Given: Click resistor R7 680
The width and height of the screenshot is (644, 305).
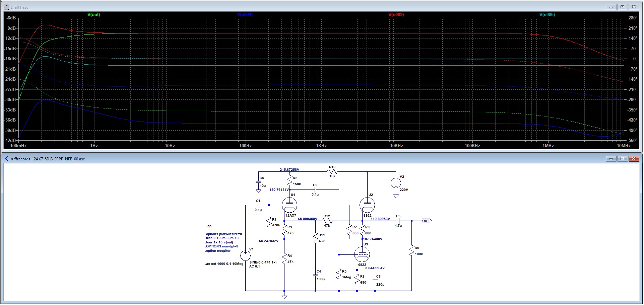Looking at the screenshot, I should [349, 230].
